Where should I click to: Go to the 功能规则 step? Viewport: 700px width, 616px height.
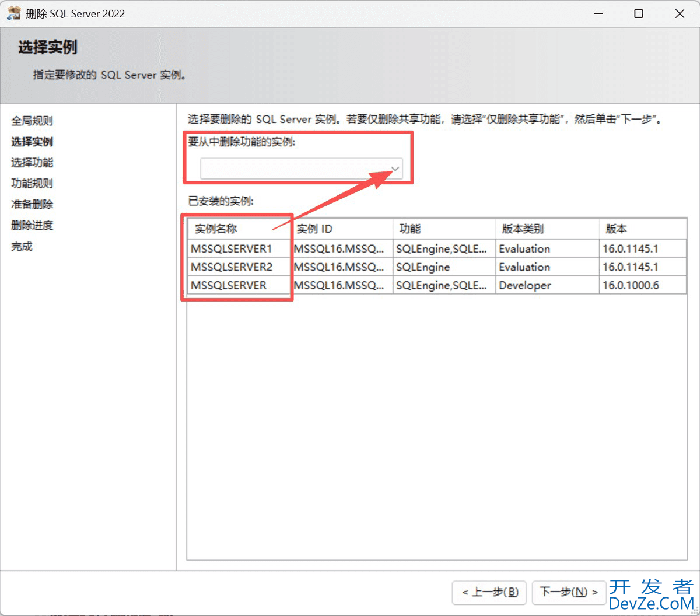[32, 184]
